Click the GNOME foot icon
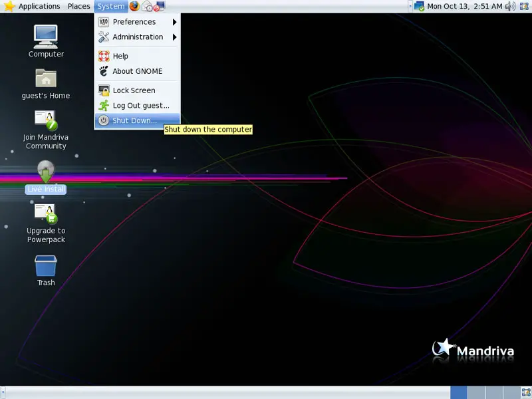532x399 pixels. click(104, 71)
